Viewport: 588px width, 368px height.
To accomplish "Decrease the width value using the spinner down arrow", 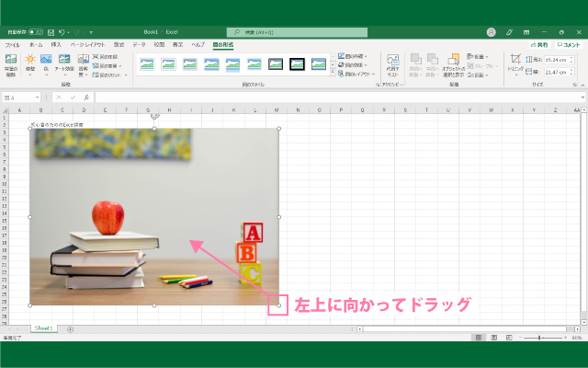I will point(571,74).
